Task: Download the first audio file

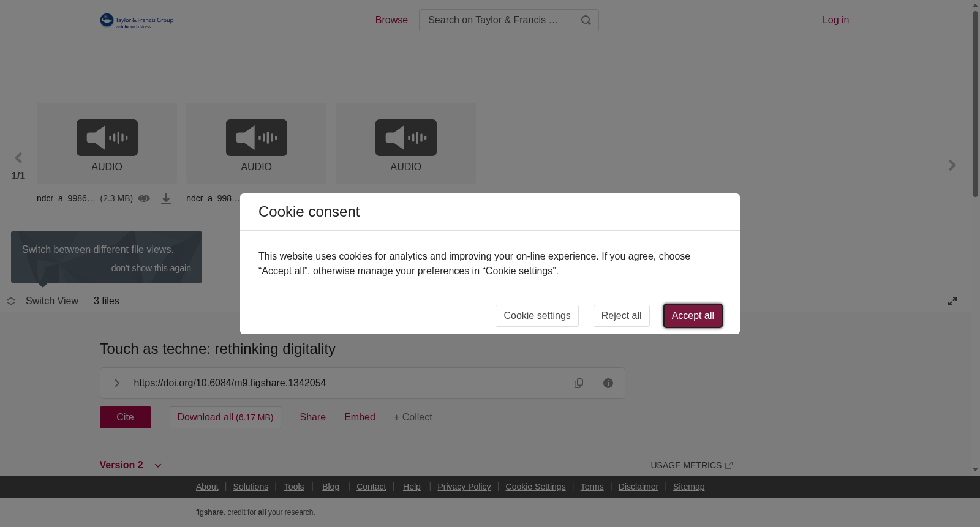Action: [x=166, y=199]
